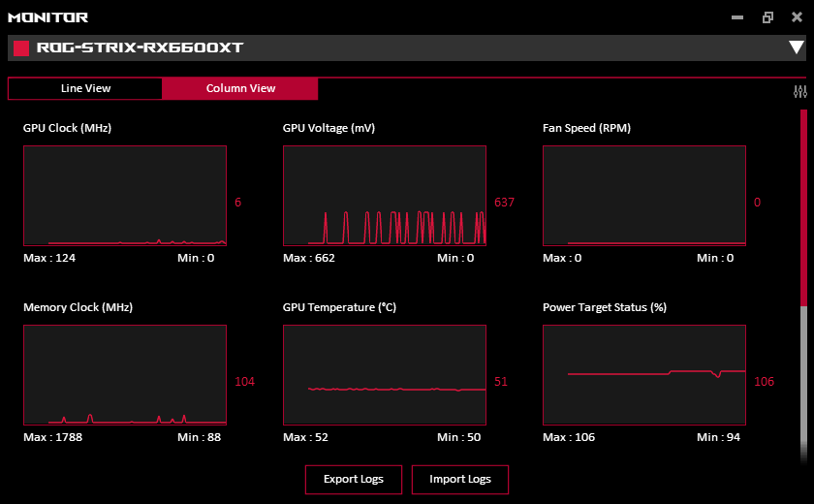Click the Max : 1788 memory clock reading
Viewport: 814px width, 504px height.
pyautogui.click(x=52, y=437)
